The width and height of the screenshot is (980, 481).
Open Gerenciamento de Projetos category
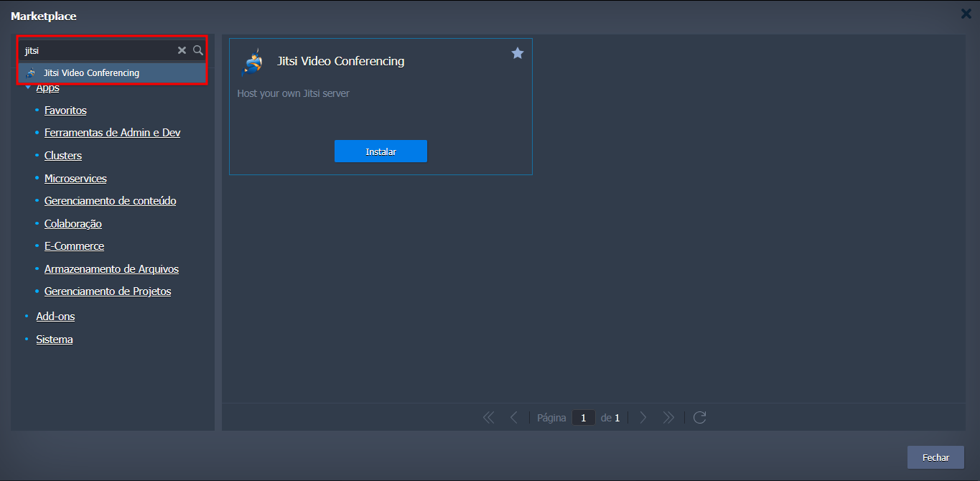click(108, 291)
